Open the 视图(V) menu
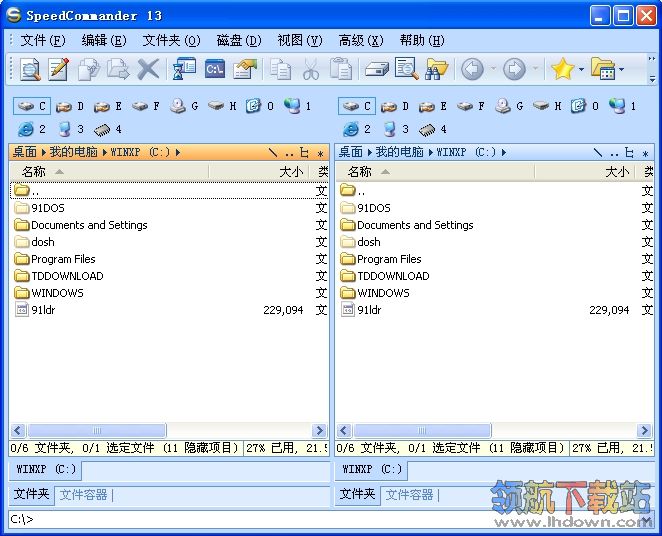This screenshot has height=536, width=662. [x=300, y=41]
